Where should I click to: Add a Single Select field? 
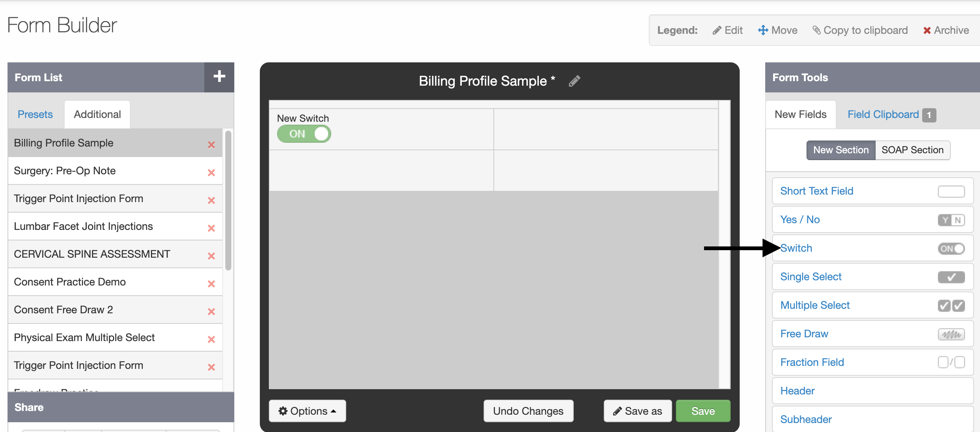872,277
